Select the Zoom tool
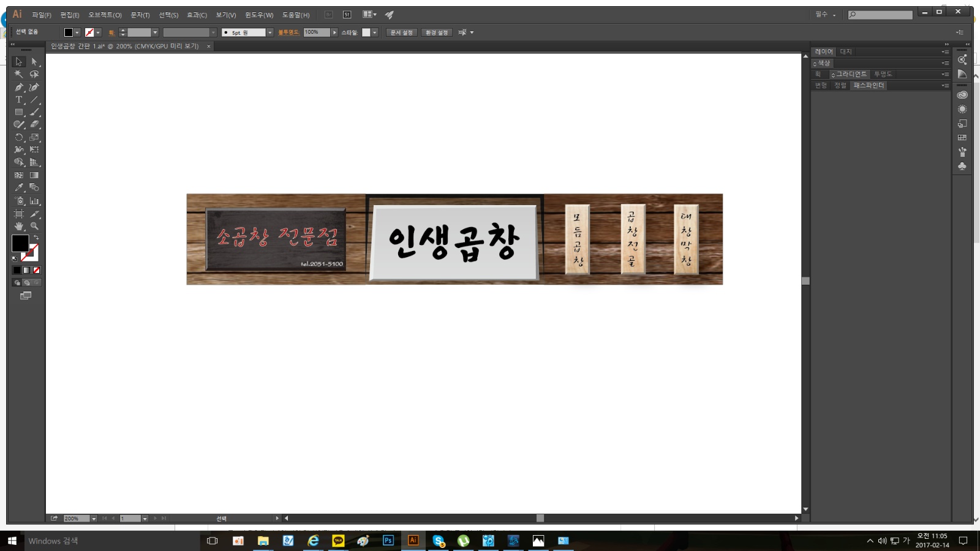The height and width of the screenshot is (551, 980). pyautogui.click(x=34, y=226)
